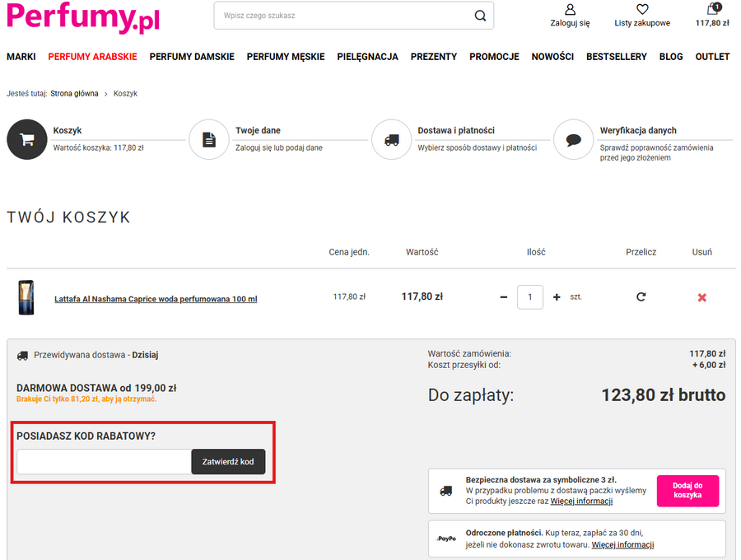Open the PROMOCJE menu item

tap(494, 57)
